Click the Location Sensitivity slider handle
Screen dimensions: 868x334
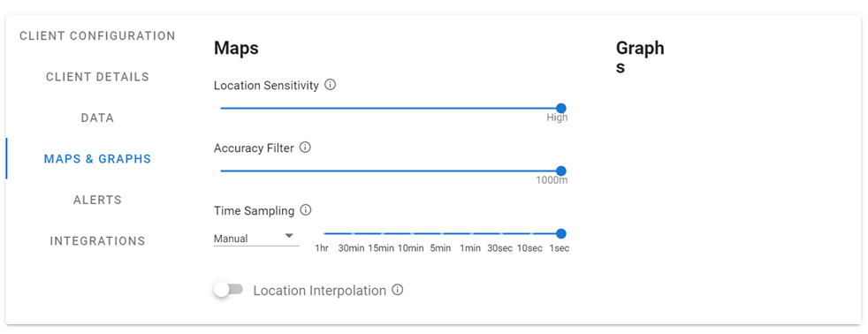(560, 108)
